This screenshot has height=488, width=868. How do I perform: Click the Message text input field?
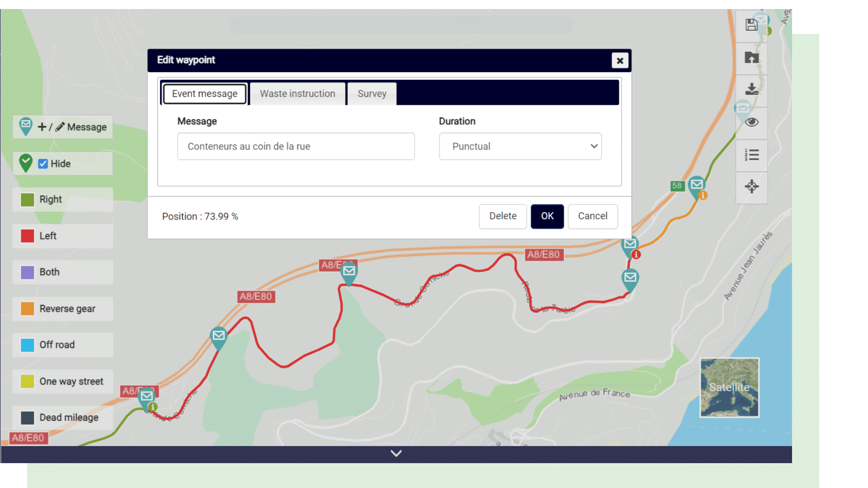pos(296,146)
